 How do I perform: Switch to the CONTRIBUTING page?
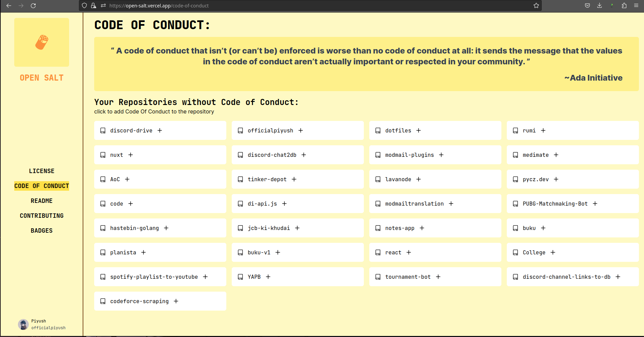point(42,216)
